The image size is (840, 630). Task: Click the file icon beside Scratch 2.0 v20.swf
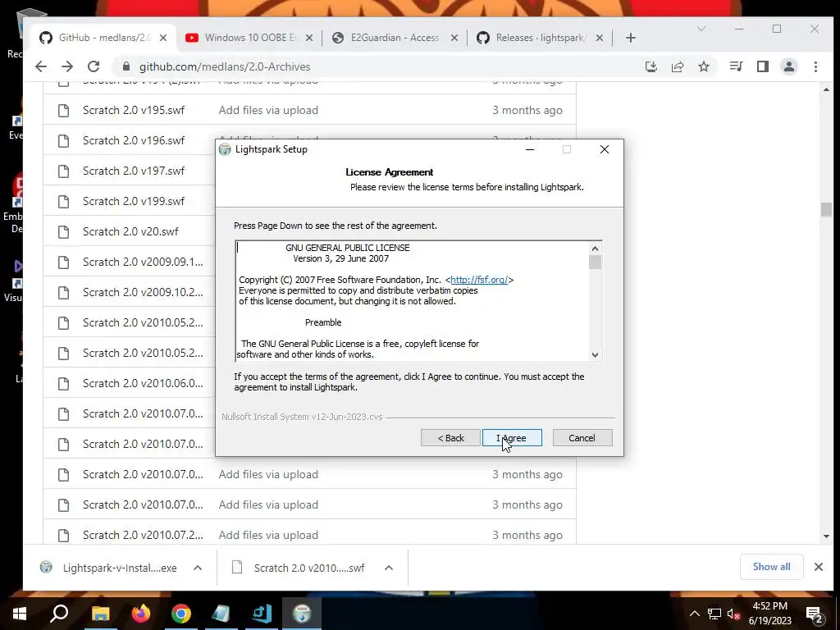click(64, 232)
